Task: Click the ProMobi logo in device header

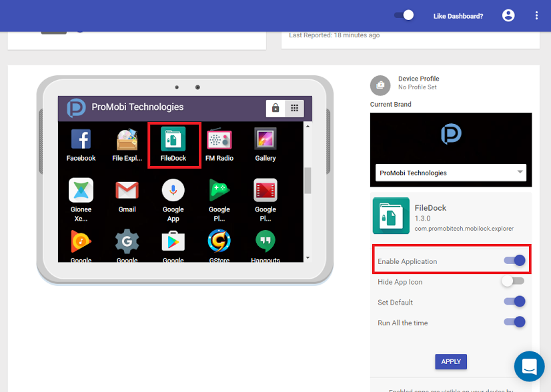Action: 76,107
